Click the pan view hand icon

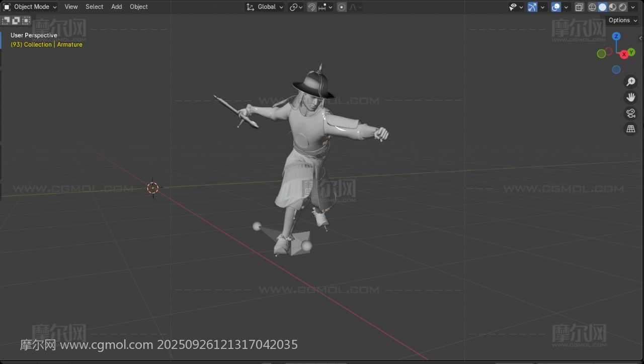tap(630, 97)
